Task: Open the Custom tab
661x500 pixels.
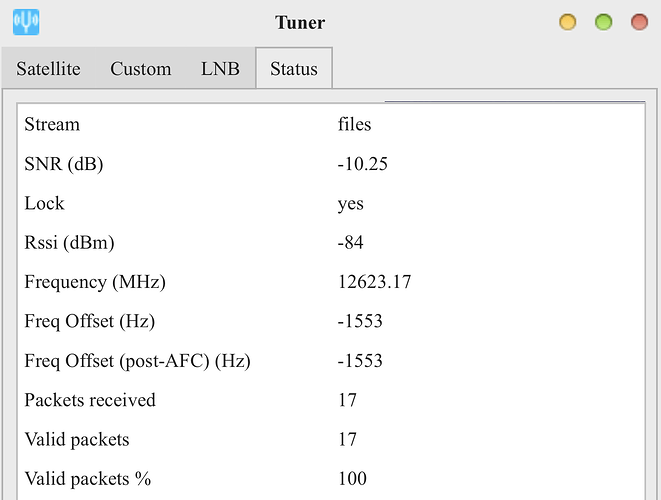Action: coord(141,69)
